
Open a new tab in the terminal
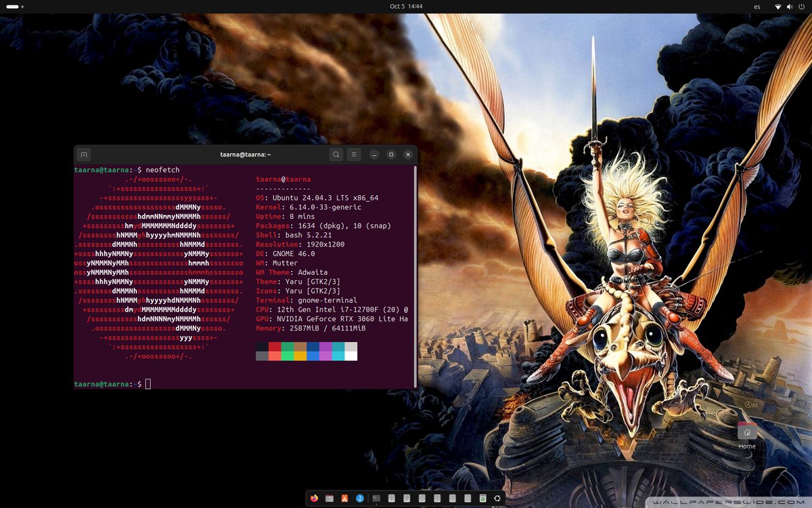[x=83, y=154]
